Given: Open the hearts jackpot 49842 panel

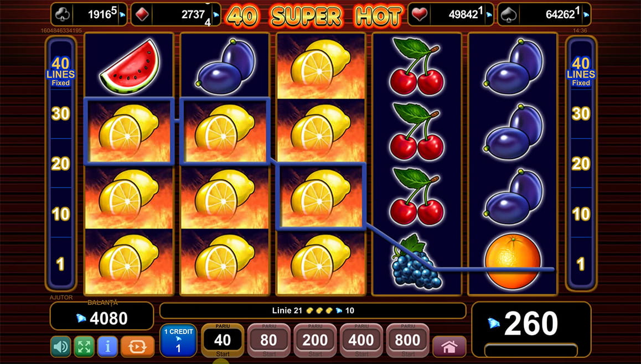Looking at the screenshot, I should 451,14.
